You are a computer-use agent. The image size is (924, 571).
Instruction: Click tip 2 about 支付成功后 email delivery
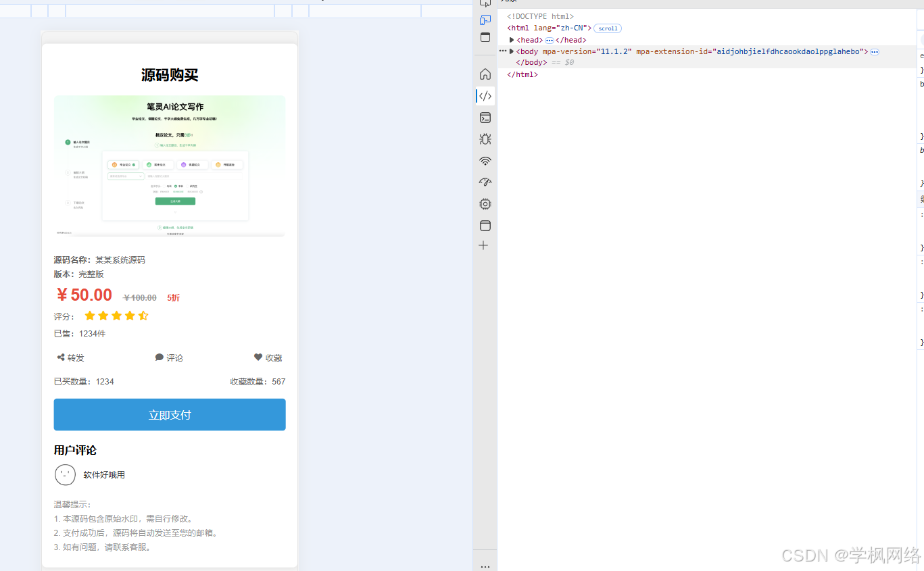coord(137,533)
